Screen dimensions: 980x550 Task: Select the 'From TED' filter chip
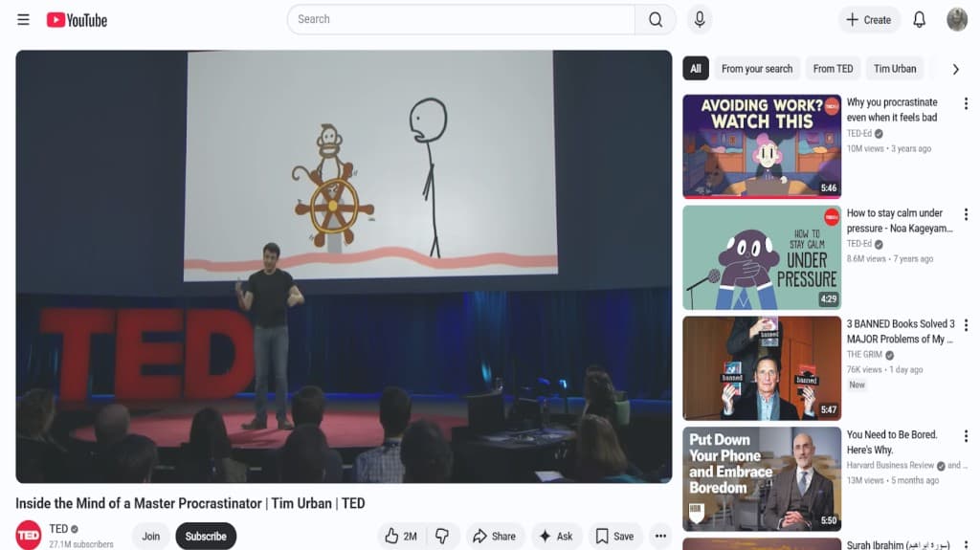833,69
